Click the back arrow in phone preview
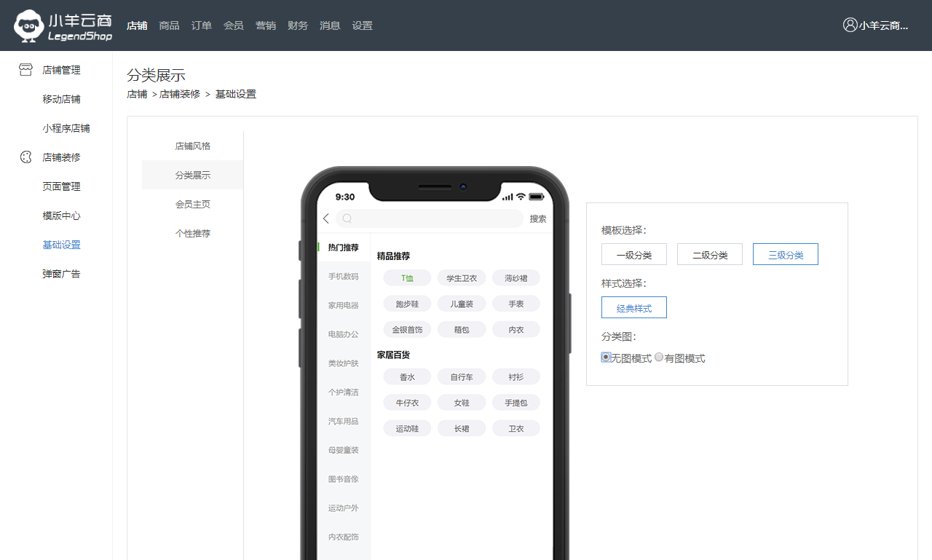 pos(326,218)
